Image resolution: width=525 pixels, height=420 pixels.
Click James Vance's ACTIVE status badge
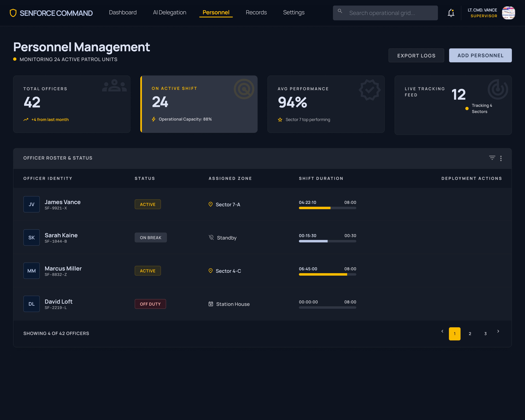click(148, 204)
